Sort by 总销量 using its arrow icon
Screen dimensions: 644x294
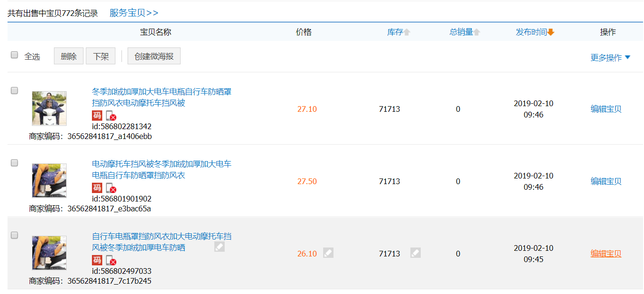coord(477,32)
